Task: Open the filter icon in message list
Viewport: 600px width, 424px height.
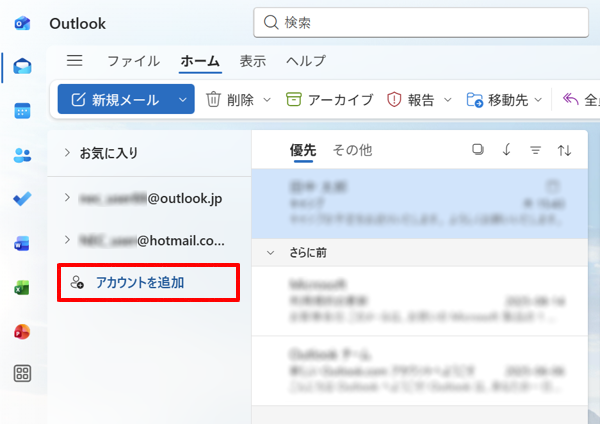Action: point(535,150)
